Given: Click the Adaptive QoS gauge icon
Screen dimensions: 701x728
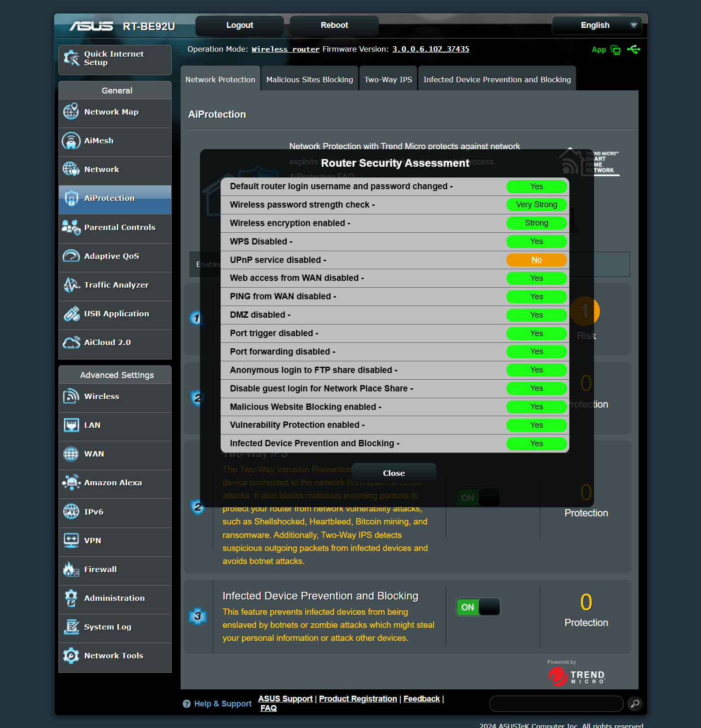Looking at the screenshot, I should (x=71, y=256).
